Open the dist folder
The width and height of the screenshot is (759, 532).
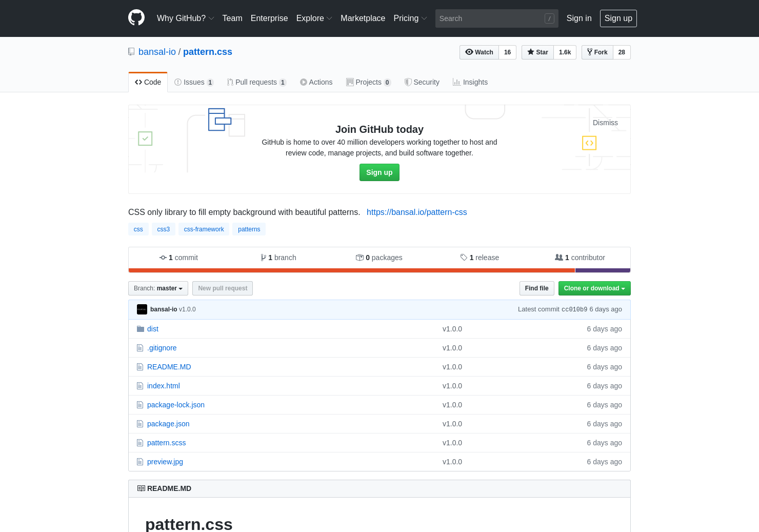point(153,329)
